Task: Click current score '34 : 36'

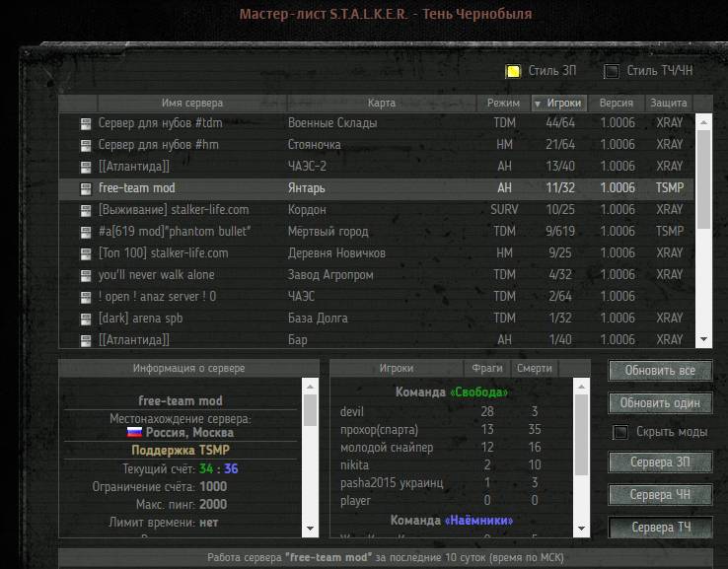Action: [218, 468]
